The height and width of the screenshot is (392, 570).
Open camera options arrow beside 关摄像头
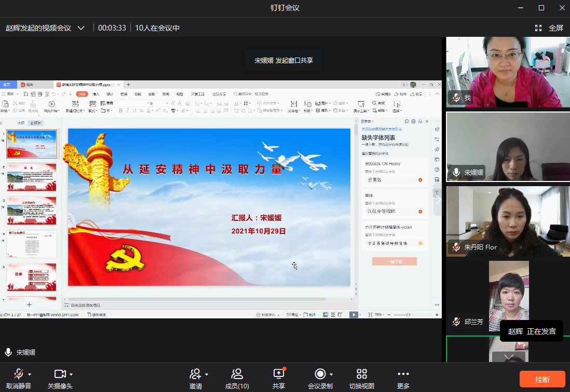[71, 374]
